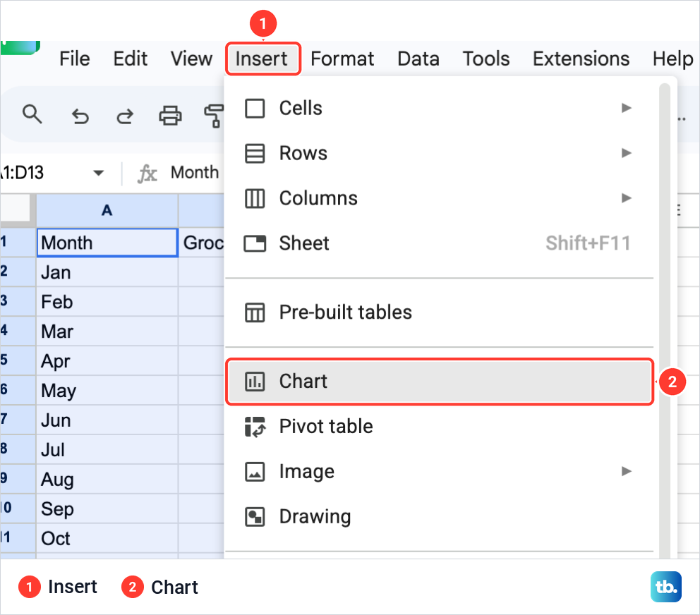This screenshot has height=615, width=700.
Task: Select cell containing Jul
Action: click(x=107, y=449)
